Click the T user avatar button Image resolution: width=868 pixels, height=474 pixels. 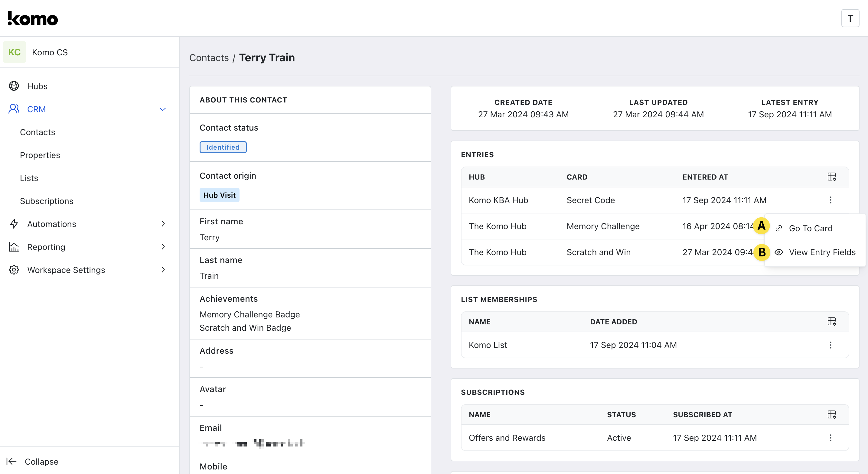[x=850, y=18]
